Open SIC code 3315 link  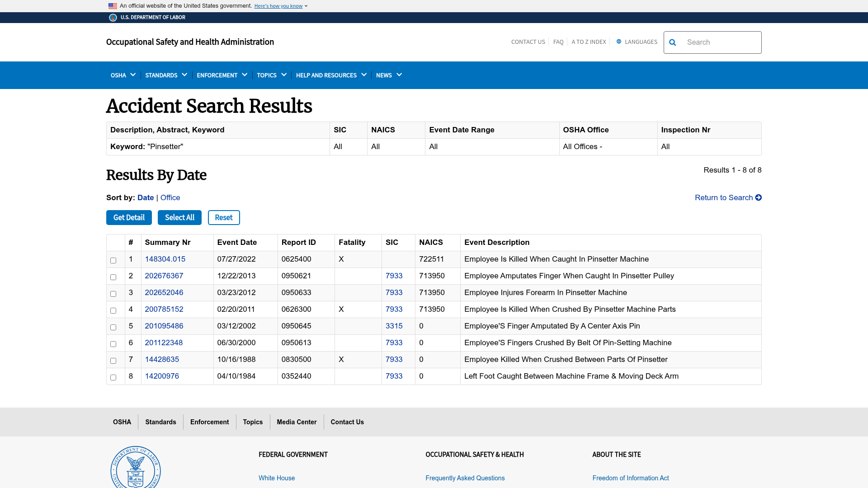coord(394,326)
